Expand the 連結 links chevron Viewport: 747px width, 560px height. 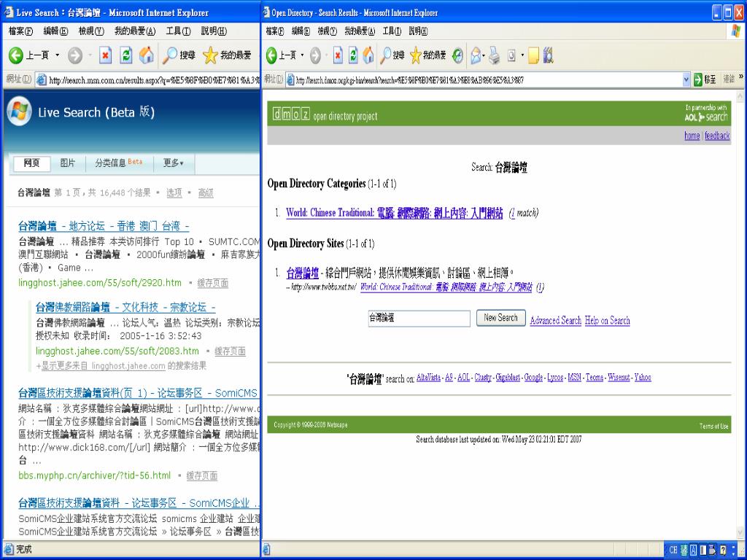pyautogui.click(x=741, y=77)
